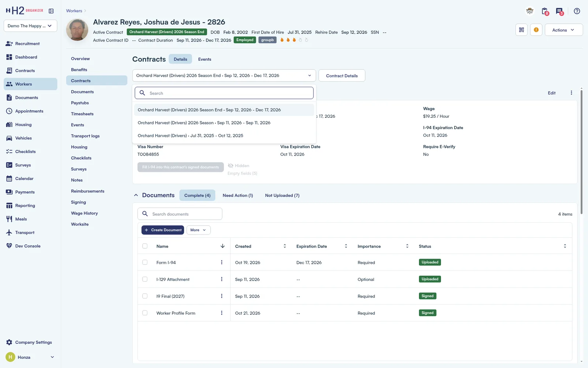Click the Contract Details button
Image resolution: width=588 pixels, height=368 pixels.
click(x=342, y=75)
